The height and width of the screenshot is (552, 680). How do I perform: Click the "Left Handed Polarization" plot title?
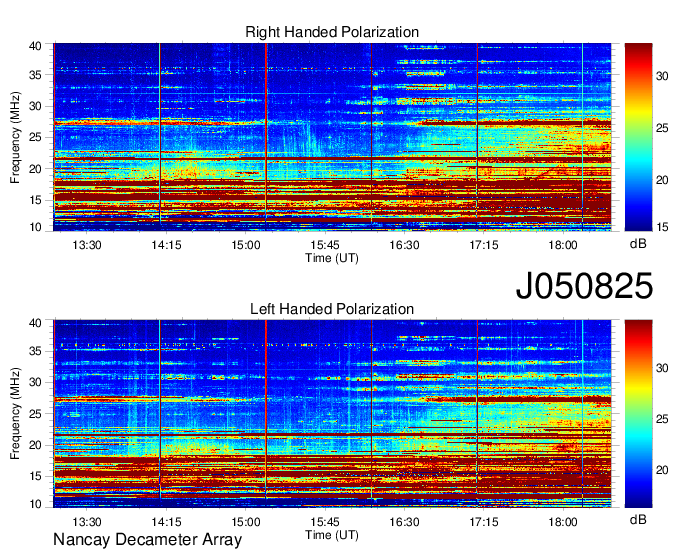(x=332, y=309)
